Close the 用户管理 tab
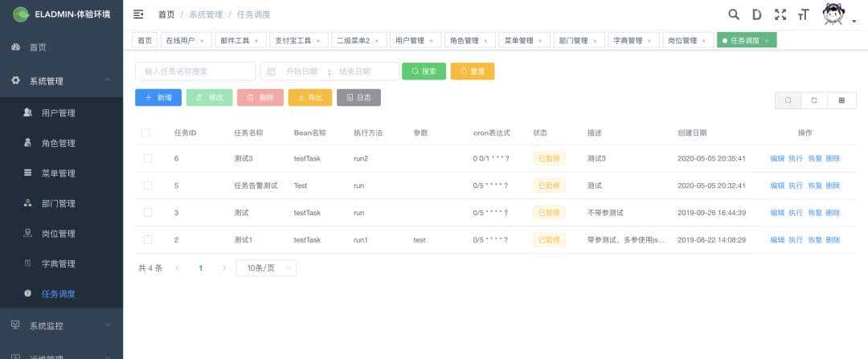Image resolution: width=868 pixels, height=359 pixels. pos(432,41)
